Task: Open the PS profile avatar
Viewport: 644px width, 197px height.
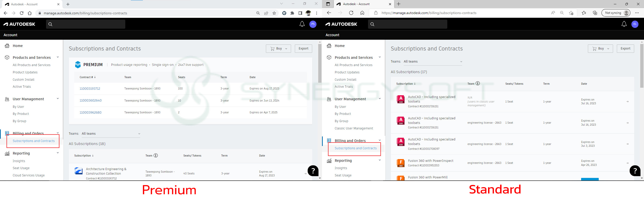Action: pyautogui.click(x=313, y=24)
